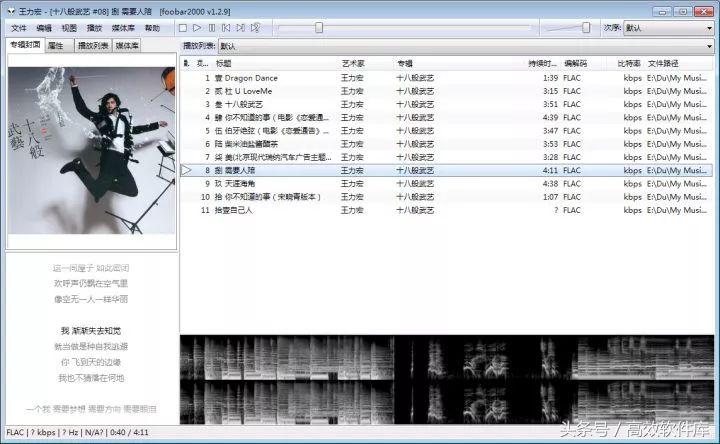720x444 pixels.
Task: Click the status bar time 0:40 / 4:11
Action: [x=129, y=433]
